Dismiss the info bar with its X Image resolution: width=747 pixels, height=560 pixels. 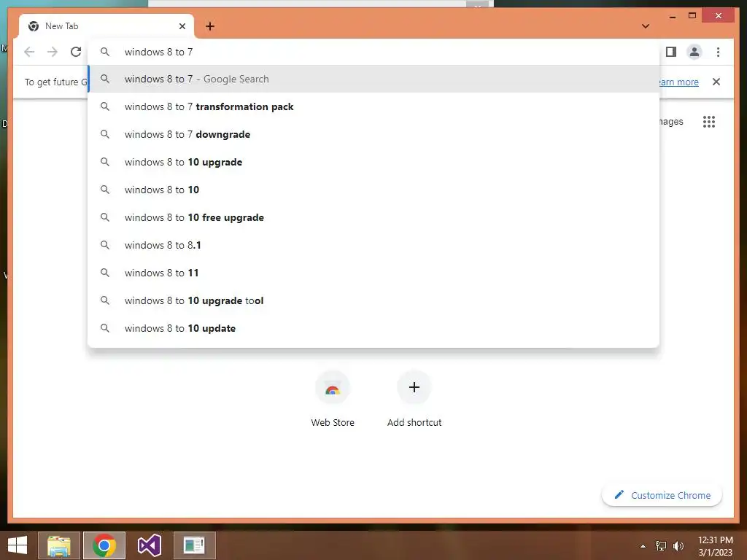[716, 82]
